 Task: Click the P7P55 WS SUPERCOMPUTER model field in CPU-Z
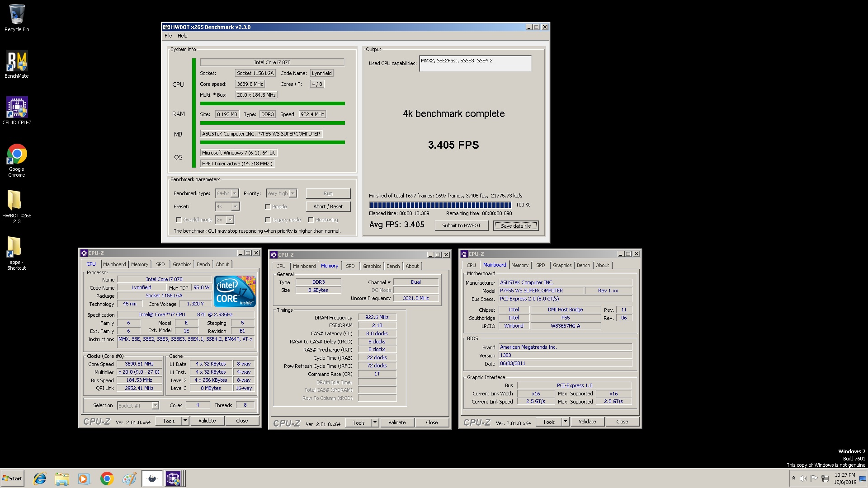[541, 291]
